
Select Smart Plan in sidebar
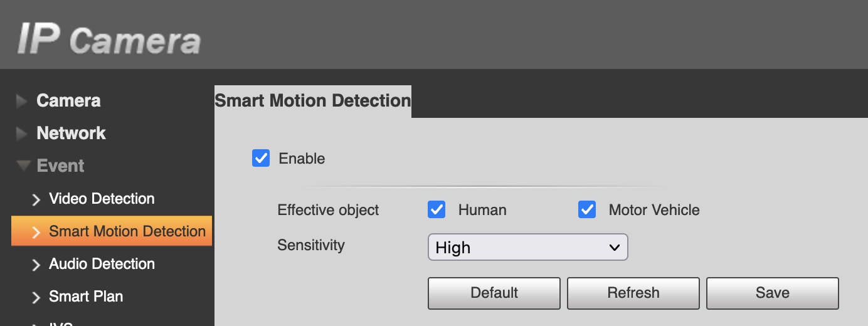[86, 297]
